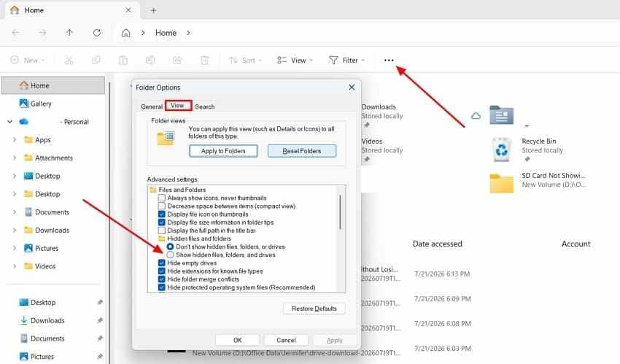Select Show hidden files, folders, and drives
620x364 pixels.
pyautogui.click(x=170, y=255)
